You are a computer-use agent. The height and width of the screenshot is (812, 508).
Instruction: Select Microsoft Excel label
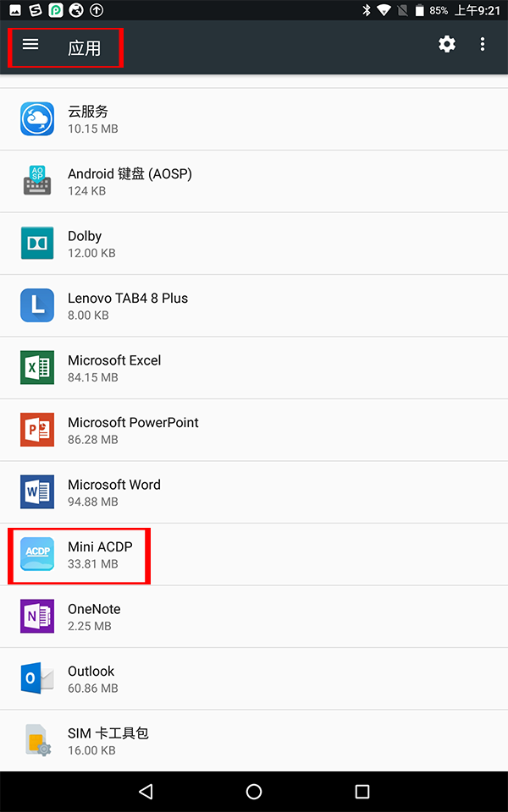point(114,360)
